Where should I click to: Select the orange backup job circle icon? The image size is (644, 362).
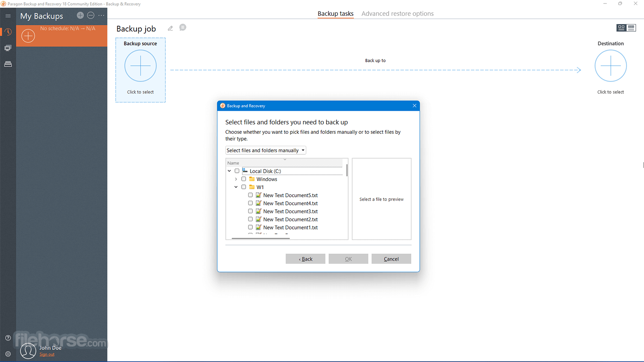click(28, 36)
